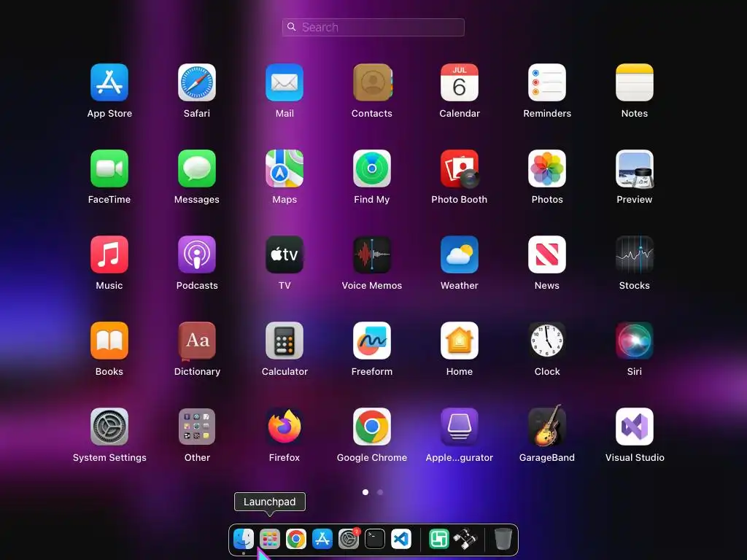
Task: Launch Photo Booth
Action: tap(460, 168)
